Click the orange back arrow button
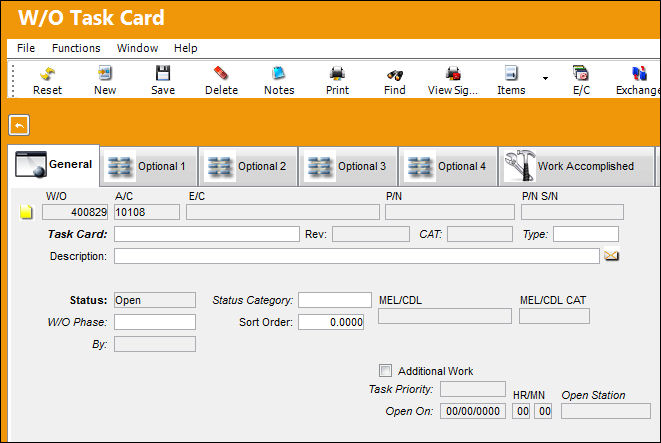 tap(19, 125)
